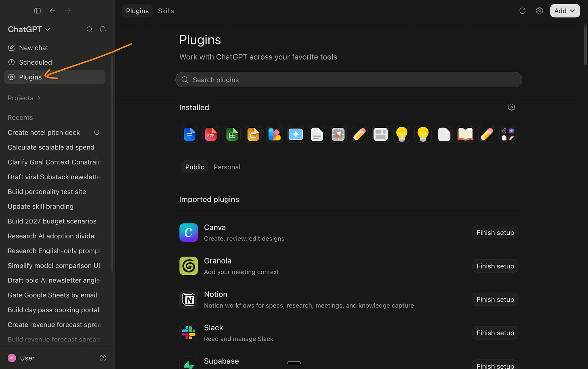Viewport: 588px width, 369px height.
Task: Click the Supabase plugin name
Action: [221, 361]
